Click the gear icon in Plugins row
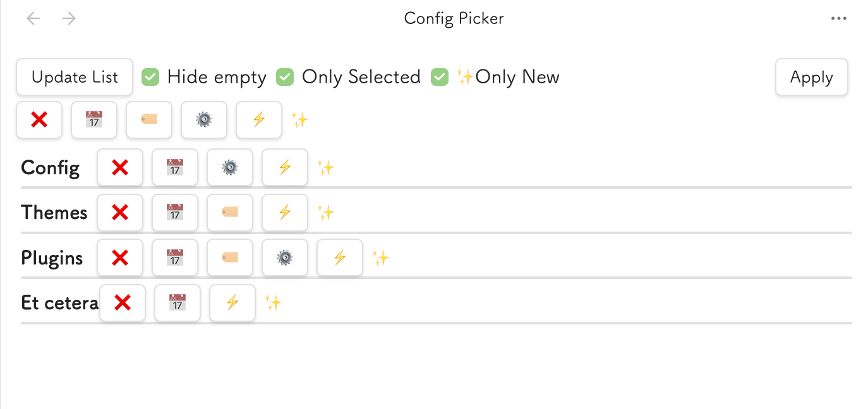The image size is (868, 409). point(285,258)
